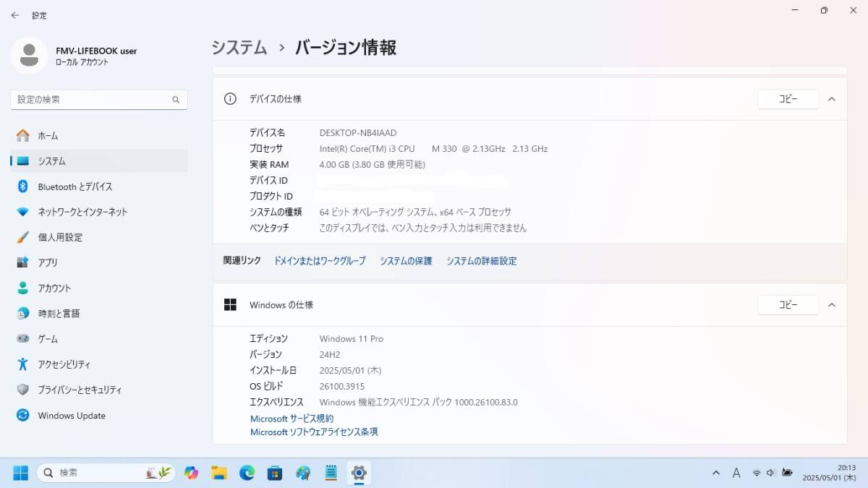Screen dimensions: 868x488
Task: Focus the 設定の検索 search field
Action: [x=99, y=100]
